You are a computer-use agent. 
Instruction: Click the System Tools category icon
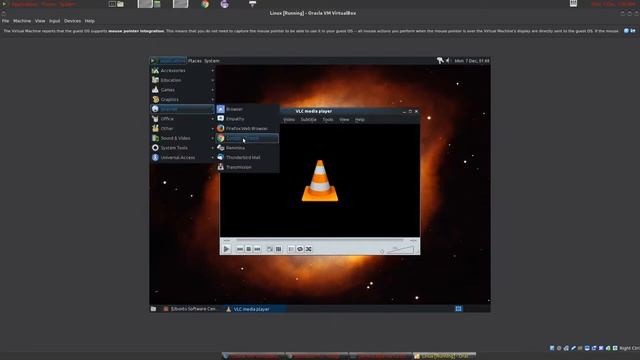pos(155,147)
